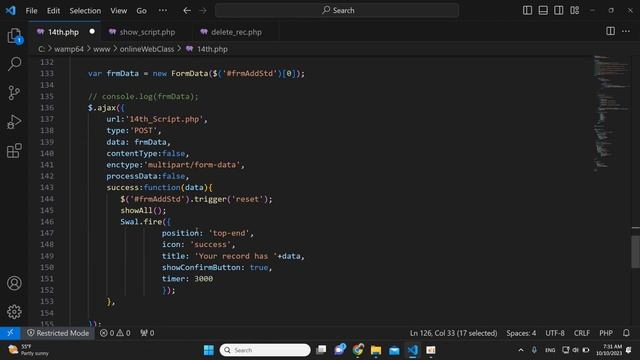Viewport: 640px width, 360px height.
Task: Open the Selection menu
Action: [85, 11]
